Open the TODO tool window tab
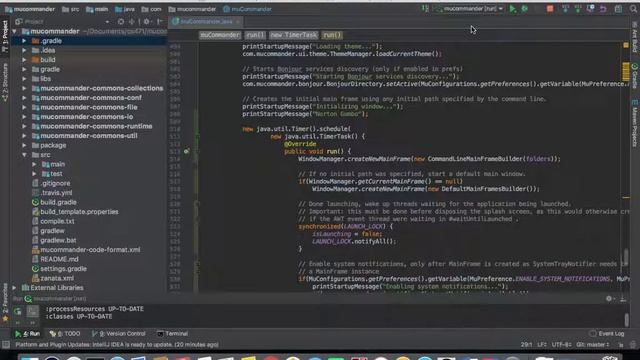The height and width of the screenshot is (360, 640). coord(65,333)
